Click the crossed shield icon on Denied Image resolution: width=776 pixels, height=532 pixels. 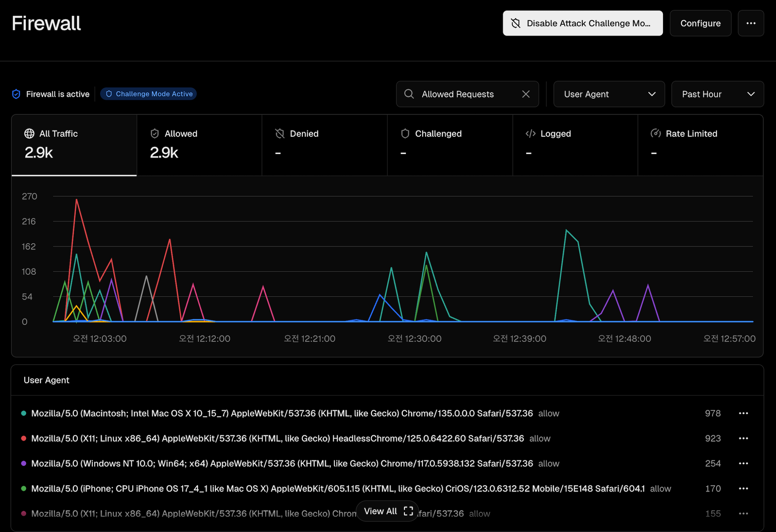tap(280, 133)
